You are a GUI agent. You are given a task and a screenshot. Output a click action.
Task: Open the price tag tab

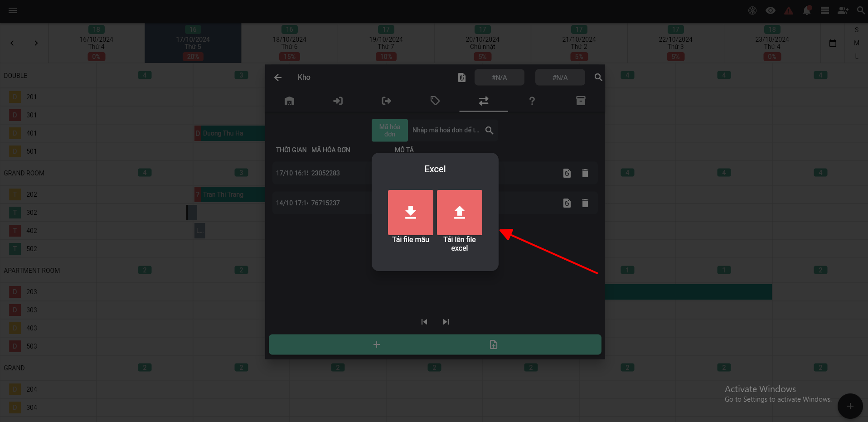click(x=435, y=101)
